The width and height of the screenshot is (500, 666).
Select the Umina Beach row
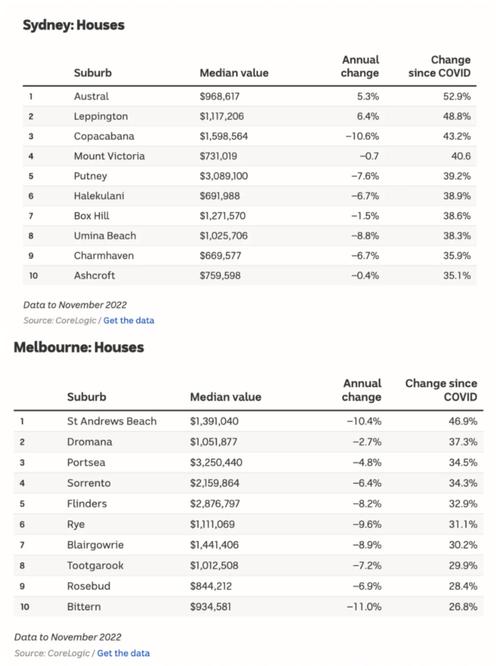pos(249,236)
